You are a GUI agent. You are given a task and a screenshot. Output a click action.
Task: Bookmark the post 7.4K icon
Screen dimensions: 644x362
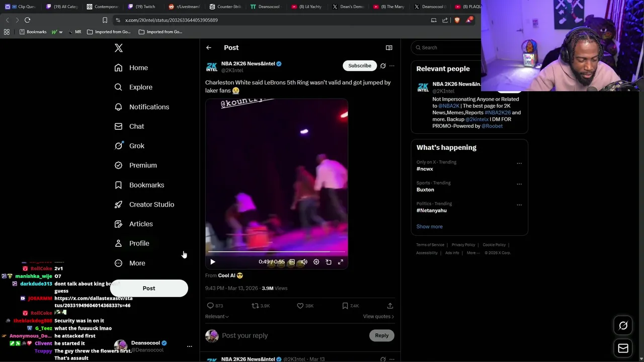(x=350, y=306)
